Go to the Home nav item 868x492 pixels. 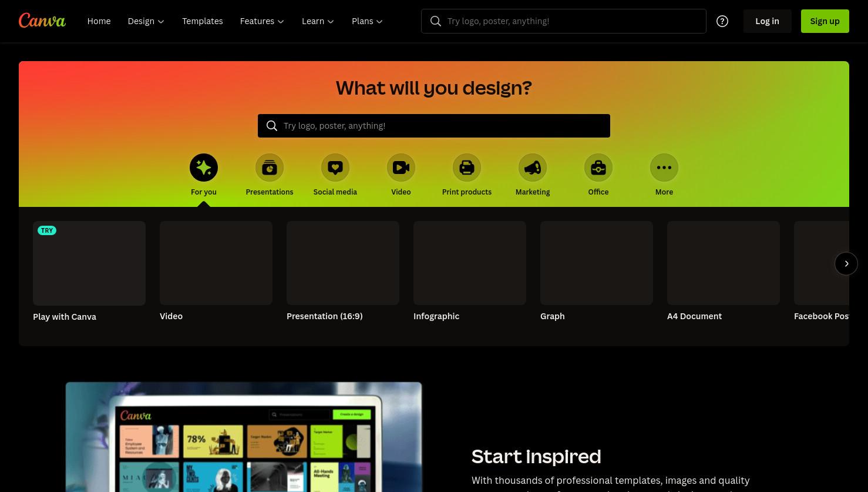click(x=99, y=21)
